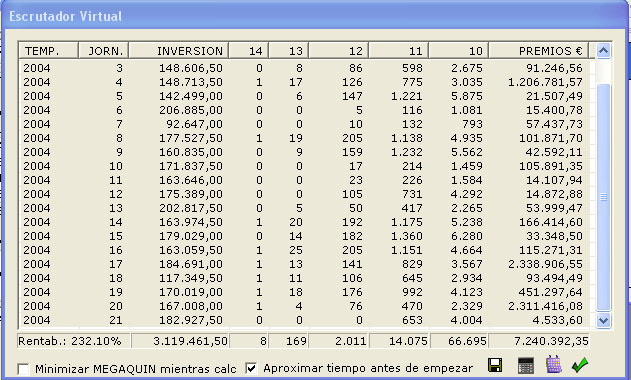This screenshot has height=380, width=631.
Task: Click the scrollbar up arrow
Action: (603, 51)
